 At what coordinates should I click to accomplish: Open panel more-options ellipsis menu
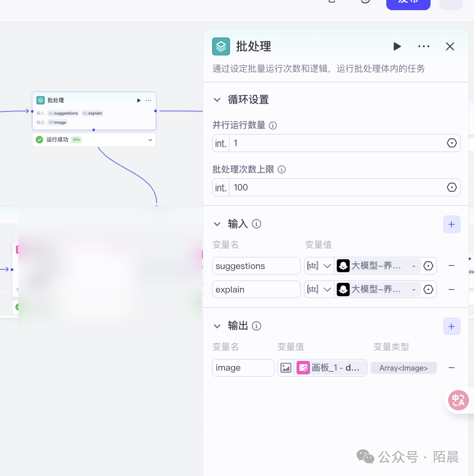point(424,47)
